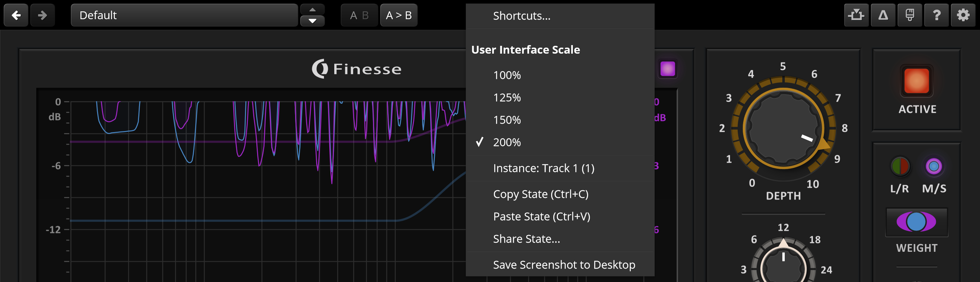Select M/S mode radio button
The image size is (980, 282).
(933, 167)
